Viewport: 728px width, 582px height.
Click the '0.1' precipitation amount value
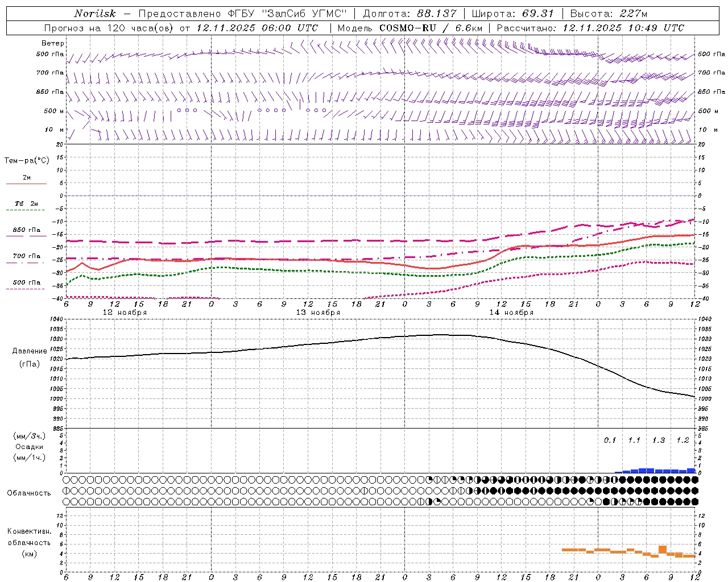click(x=610, y=440)
